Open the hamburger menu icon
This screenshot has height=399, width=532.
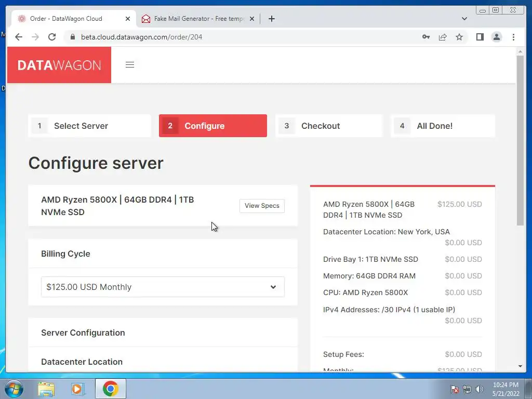pos(129,65)
